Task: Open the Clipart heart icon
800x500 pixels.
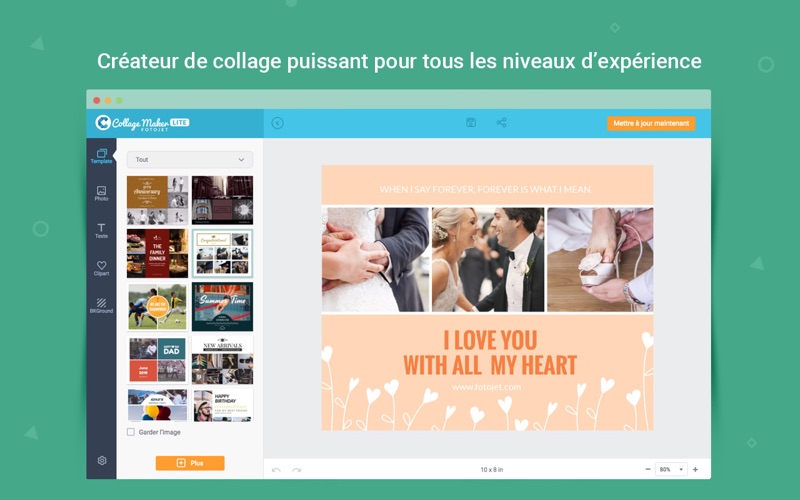Action: coord(102,268)
